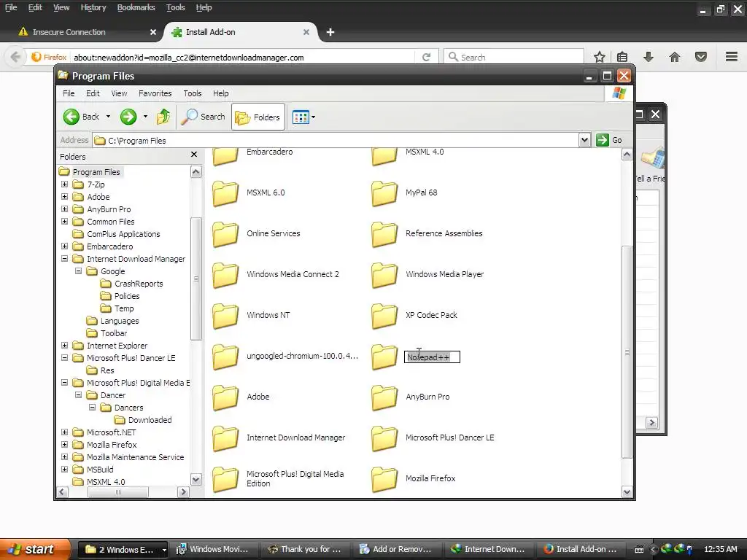The height and width of the screenshot is (560, 747).
Task: Expand Adobe folder in tree
Action: 65,197
